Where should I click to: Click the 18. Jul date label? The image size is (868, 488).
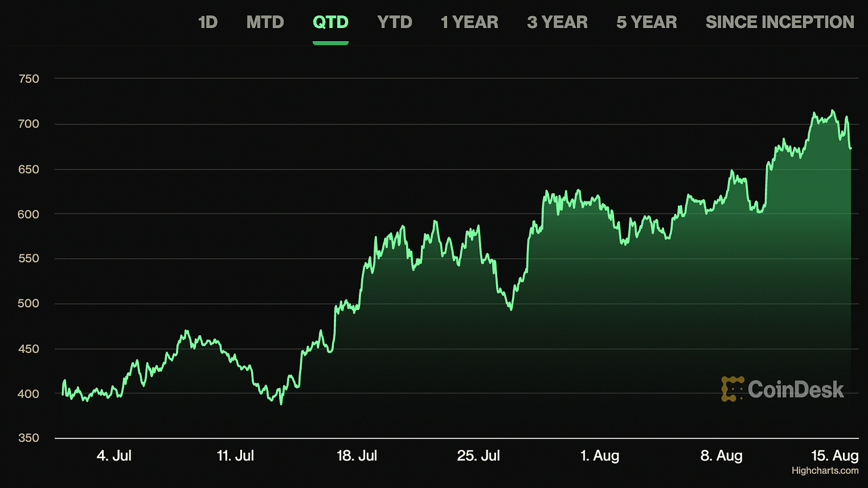click(358, 456)
